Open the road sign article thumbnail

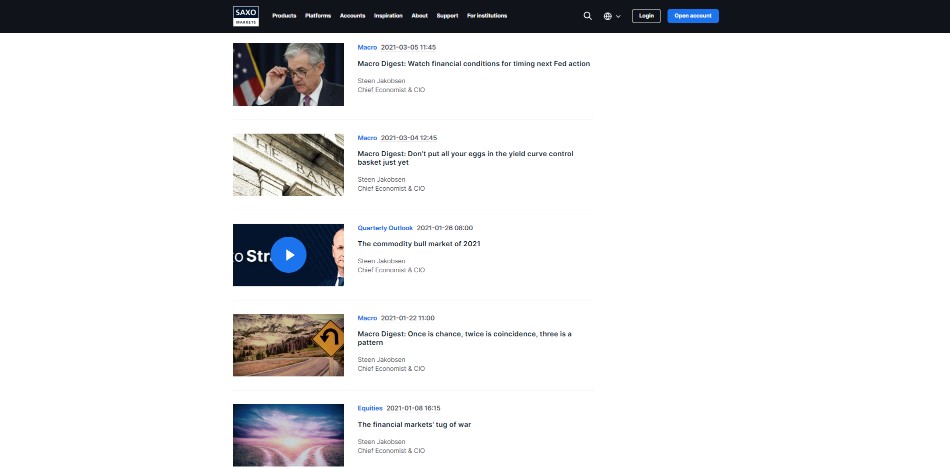click(x=288, y=345)
